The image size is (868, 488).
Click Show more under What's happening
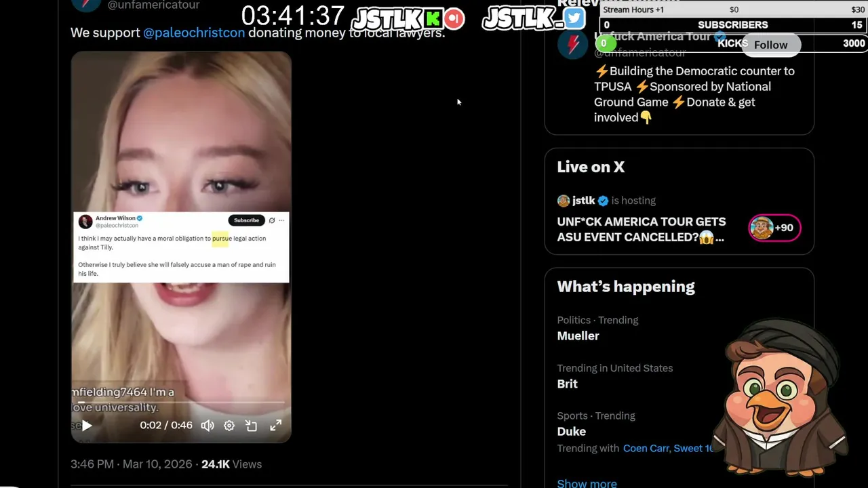click(x=587, y=483)
